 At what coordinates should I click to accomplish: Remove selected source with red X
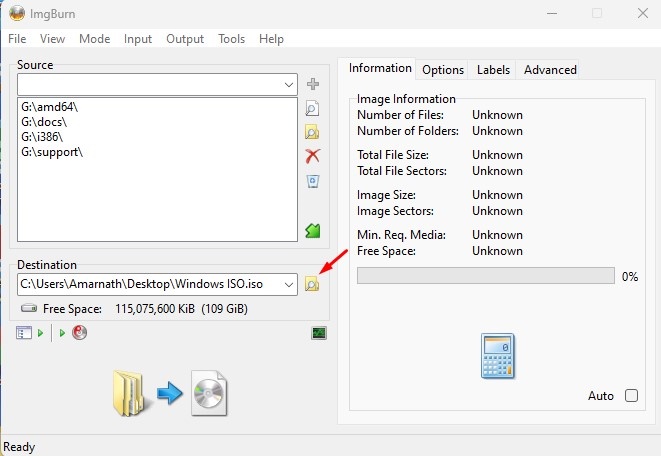click(x=313, y=156)
